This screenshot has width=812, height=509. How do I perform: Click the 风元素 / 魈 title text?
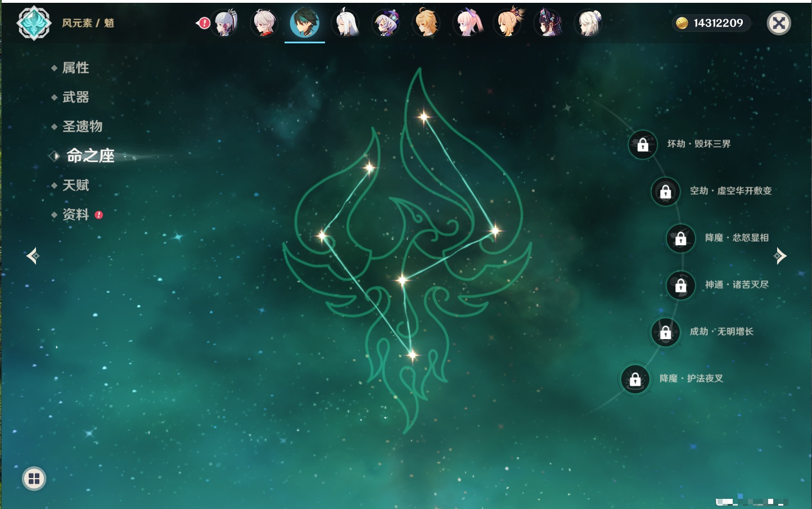[x=88, y=23]
